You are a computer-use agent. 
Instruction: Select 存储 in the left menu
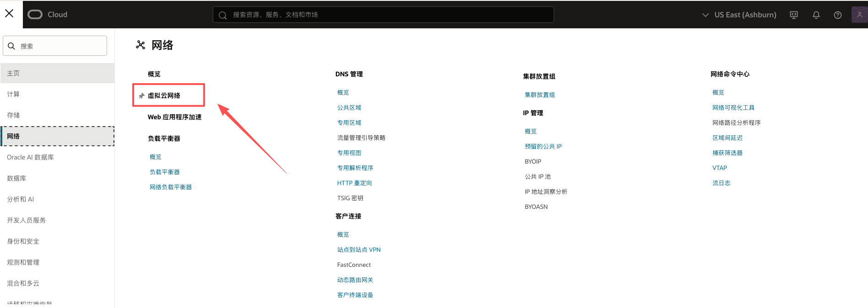click(x=13, y=115)
